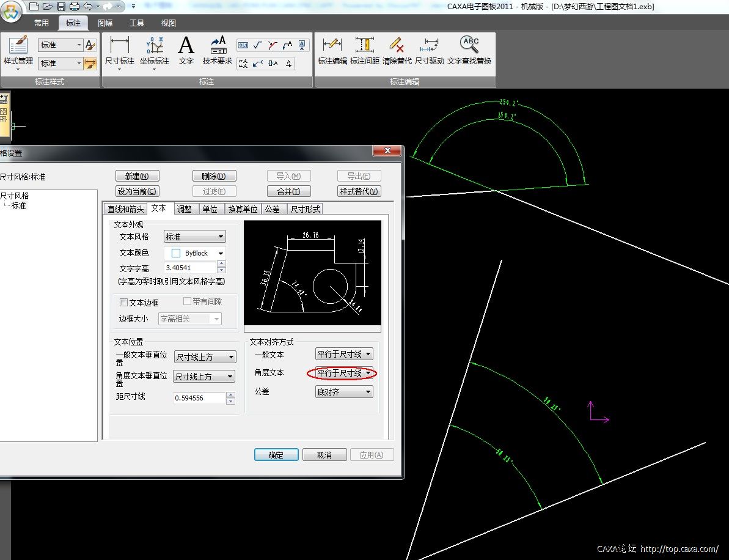Open 标注间距 dimension spacing tool
Image resolution: width=729 pixels, height=560 pixels.
click(364, 50)
